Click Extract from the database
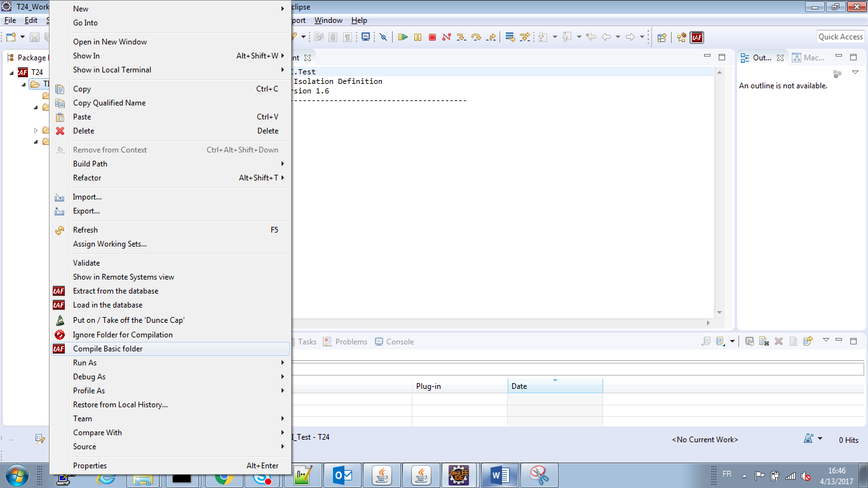Screen dimensions: 868x488 point(116,291)
